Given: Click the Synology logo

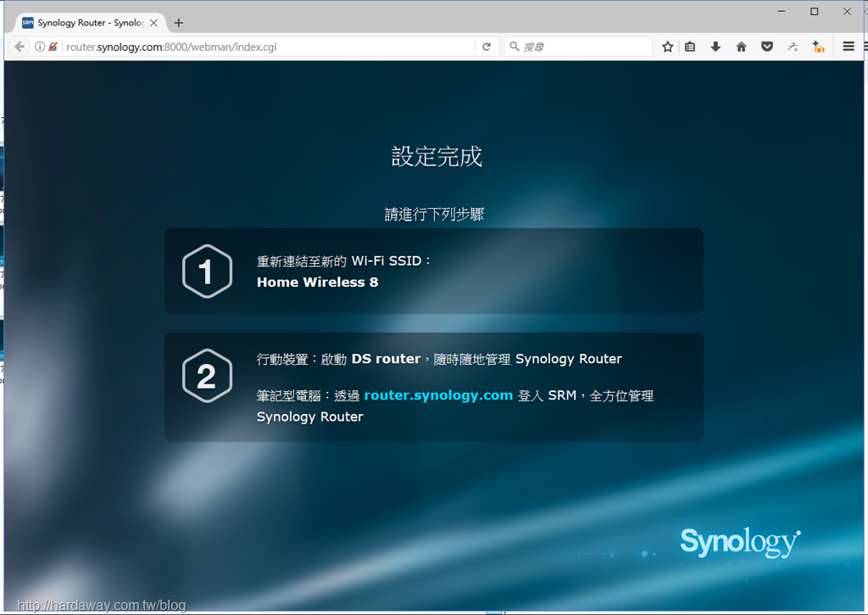Looking at the screenshot, I should 740,542.
